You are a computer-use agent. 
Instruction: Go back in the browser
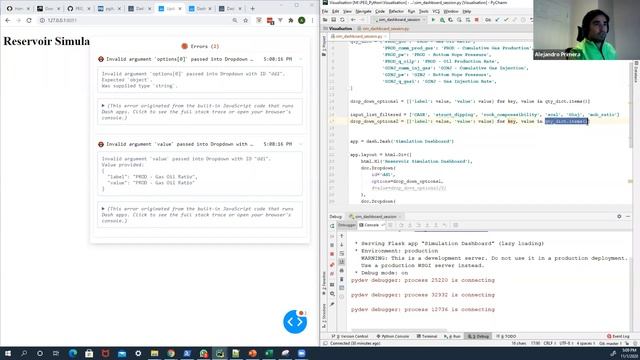[8, 20]
